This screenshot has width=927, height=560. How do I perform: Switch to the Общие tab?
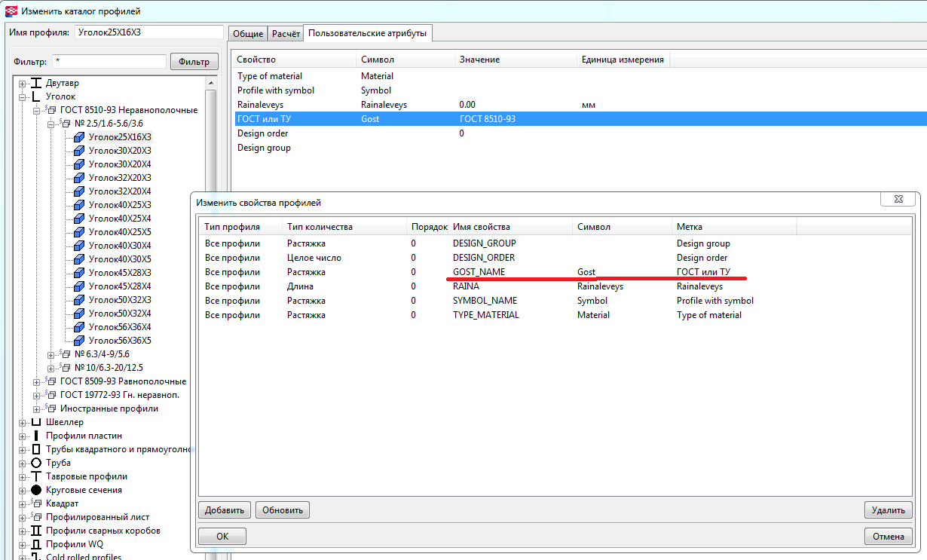pos(247,34)
